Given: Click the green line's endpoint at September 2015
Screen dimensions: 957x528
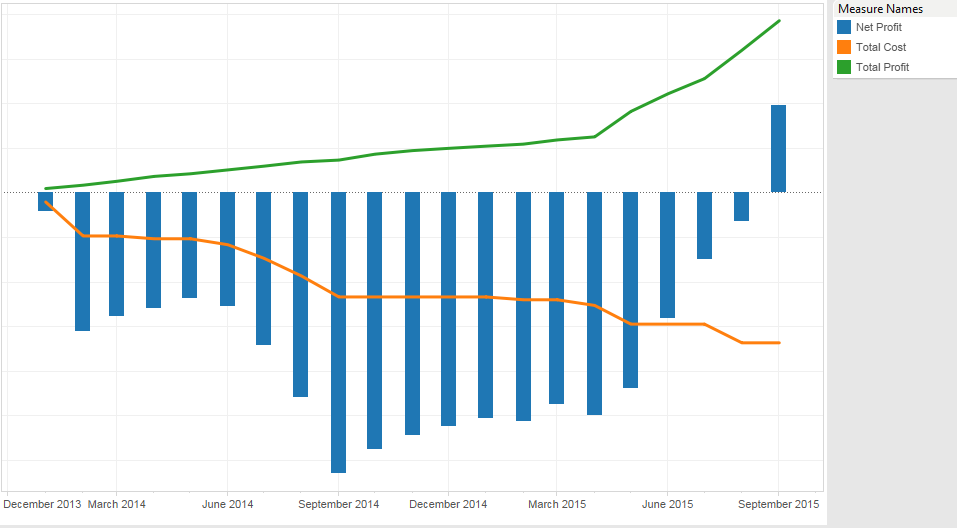Looking at the screenshot, I should (779, 21).
